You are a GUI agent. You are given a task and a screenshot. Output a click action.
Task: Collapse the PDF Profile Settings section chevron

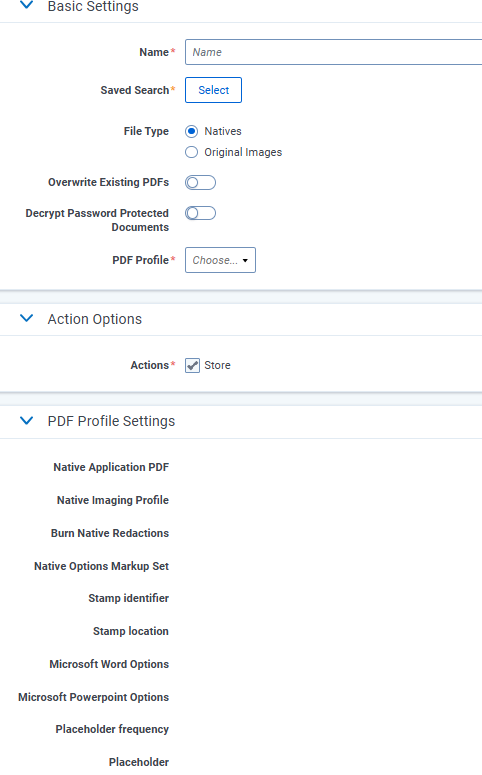coord(26,420)
